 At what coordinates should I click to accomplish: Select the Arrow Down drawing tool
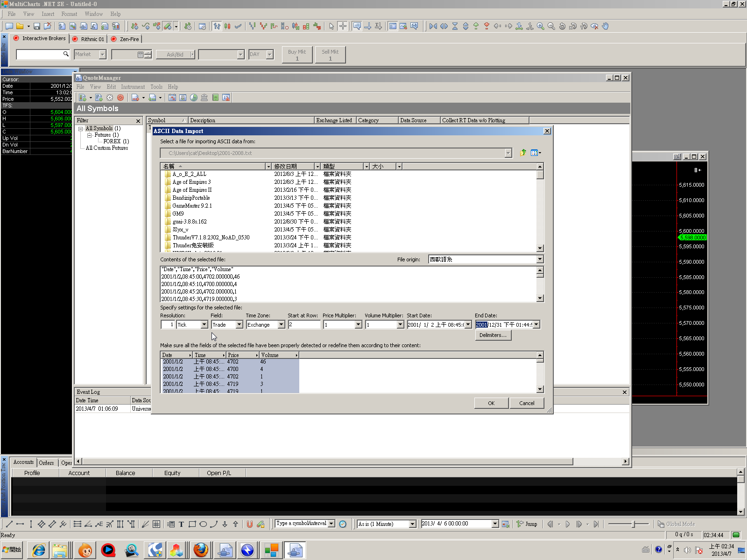coord(225,524)
